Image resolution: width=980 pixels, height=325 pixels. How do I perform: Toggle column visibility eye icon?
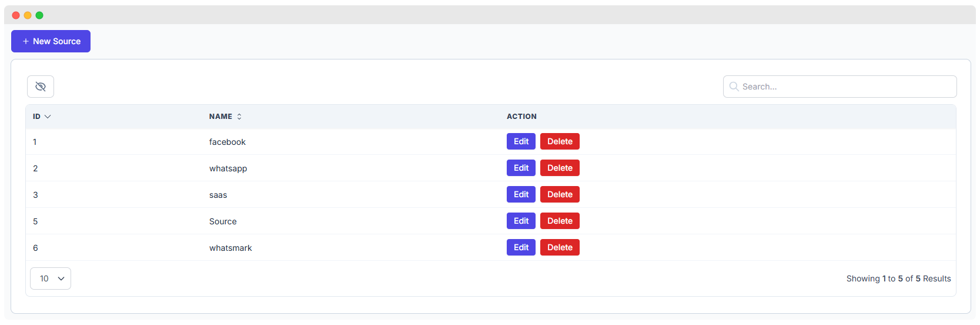(41, 87)
